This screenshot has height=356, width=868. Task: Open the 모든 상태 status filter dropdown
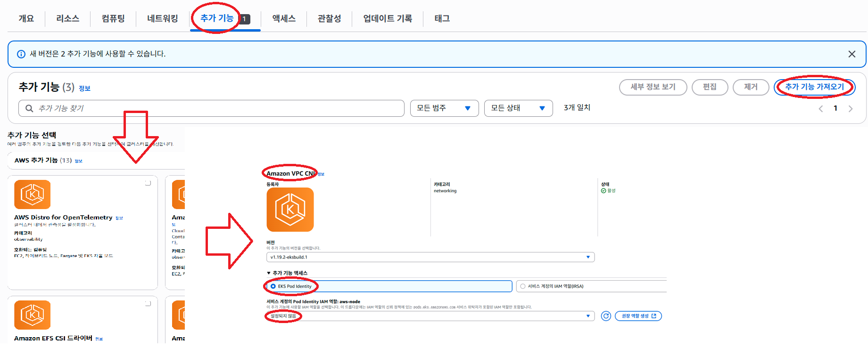pos(518,108)
